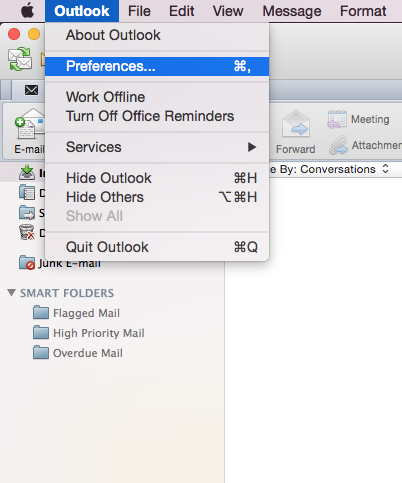Create a new E-mail via toolbar icon
Screen dimensions: 402x483
pos(30,128)
